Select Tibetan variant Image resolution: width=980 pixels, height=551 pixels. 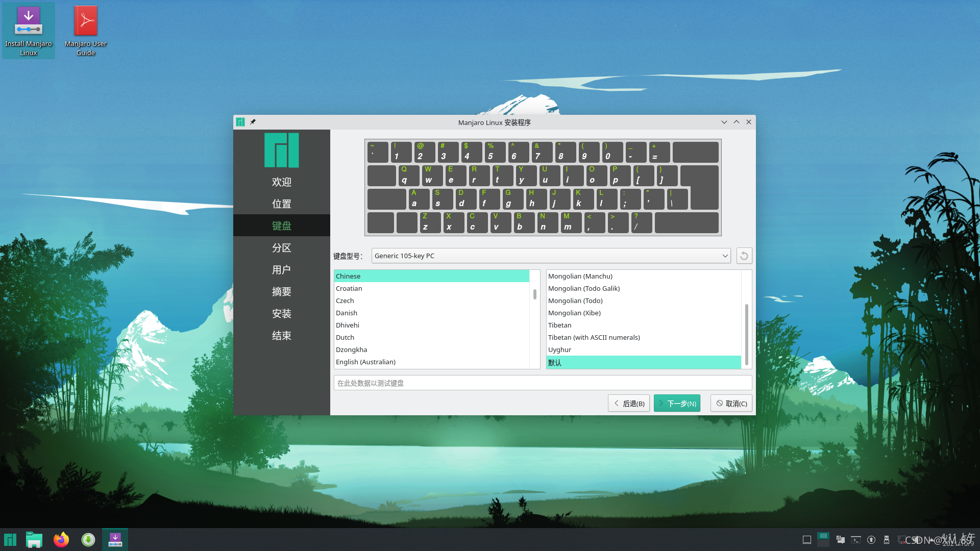tap(644, 325)
